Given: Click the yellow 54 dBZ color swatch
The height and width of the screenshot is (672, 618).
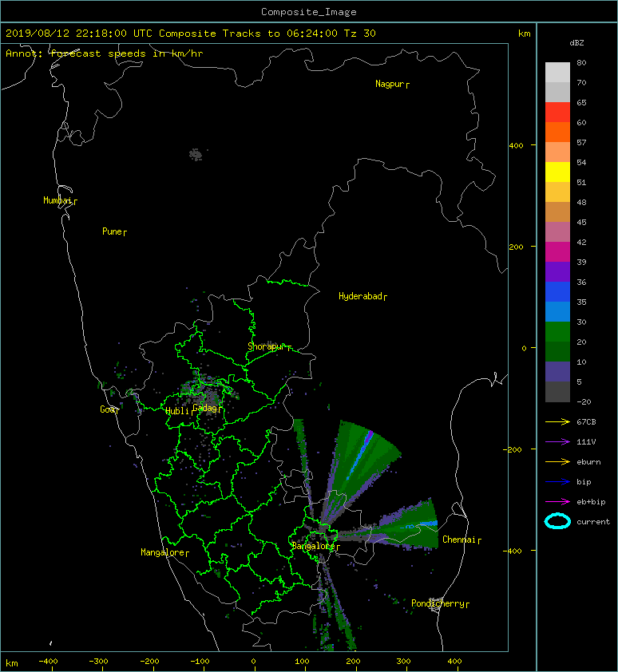Looking at the screenshot, I should (x=557, y=172).
